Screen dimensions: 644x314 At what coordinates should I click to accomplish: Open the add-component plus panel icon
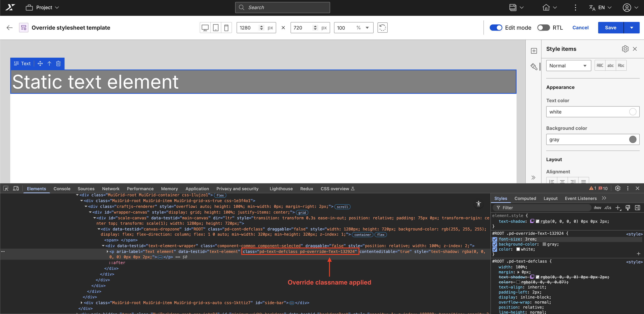click(534, 51)
